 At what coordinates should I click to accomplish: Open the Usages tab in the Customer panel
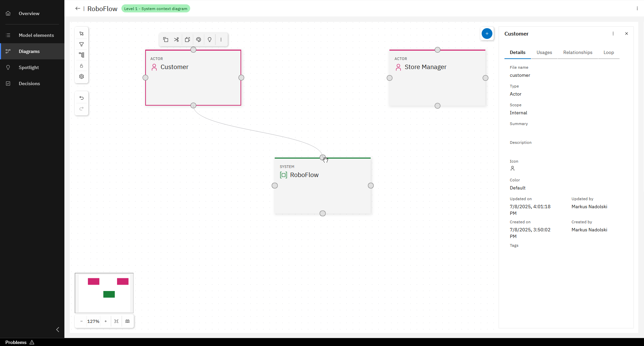point(544,52)
